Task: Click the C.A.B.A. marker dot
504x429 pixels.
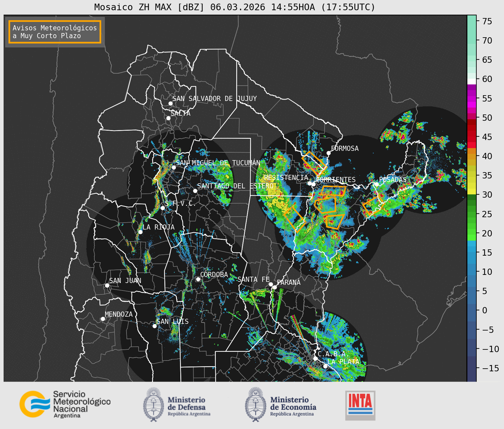Action: (x=315, y=358)
